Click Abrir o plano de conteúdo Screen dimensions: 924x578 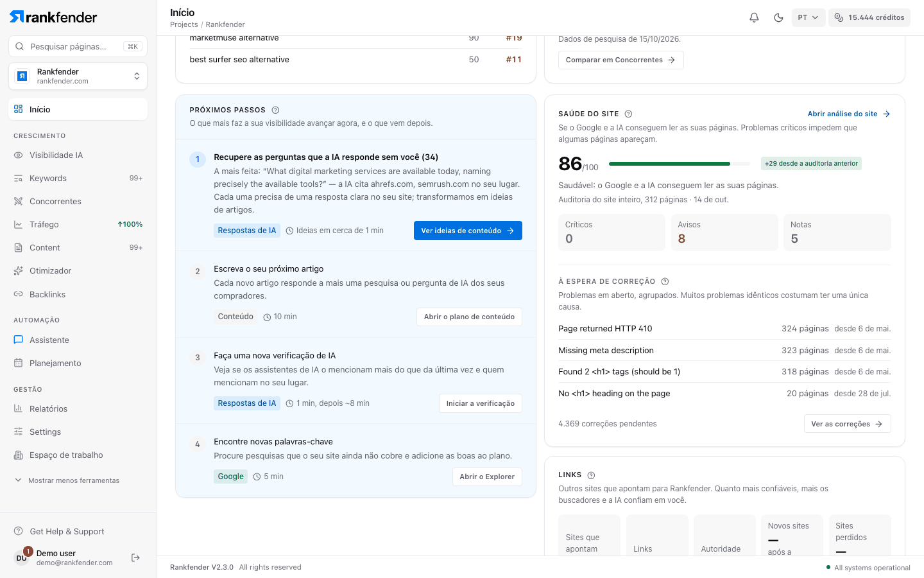pos(469,317)
